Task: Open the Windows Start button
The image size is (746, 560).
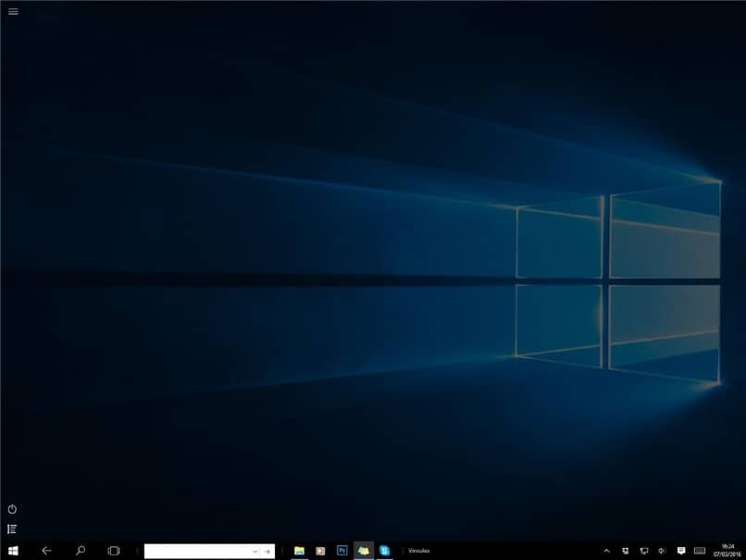Action: click(x=13, y=551)
